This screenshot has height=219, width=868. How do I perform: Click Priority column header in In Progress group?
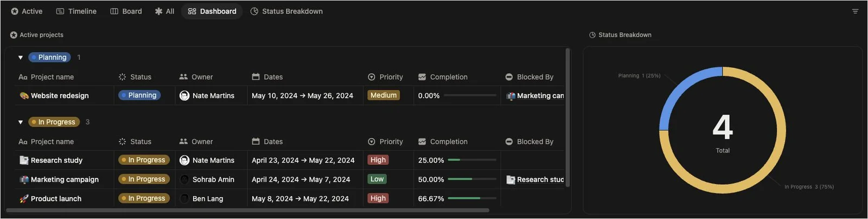pos(385,141)
